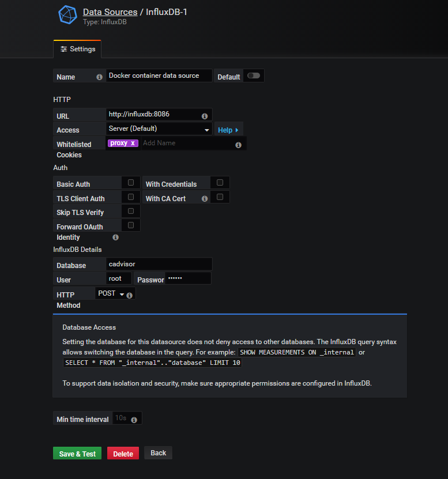Click the Min time interval info icon

click(134, 420)
